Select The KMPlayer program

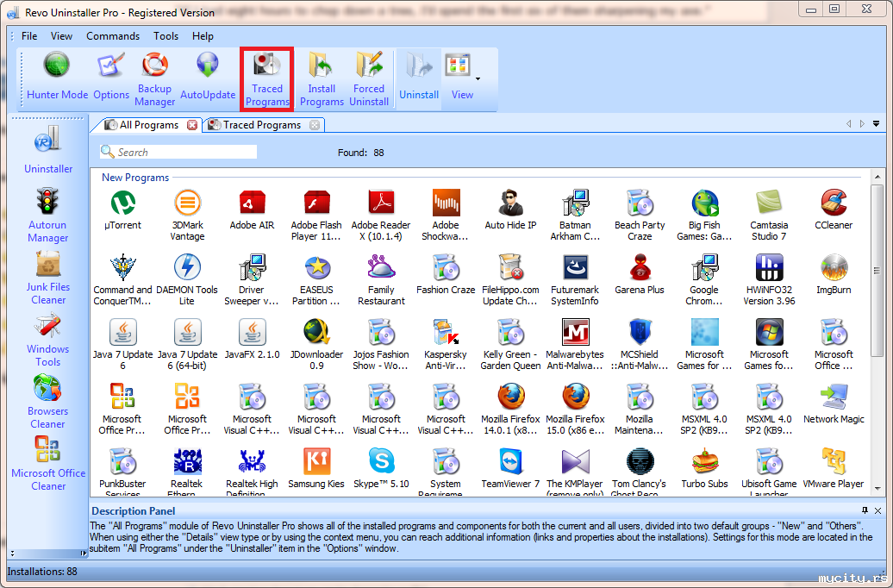(575, 472)
